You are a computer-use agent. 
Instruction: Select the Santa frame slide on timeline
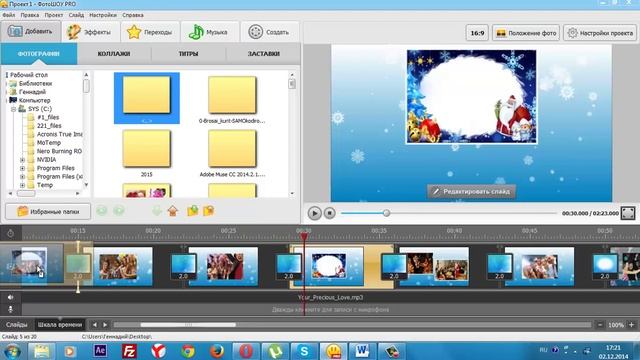point(329,267)
